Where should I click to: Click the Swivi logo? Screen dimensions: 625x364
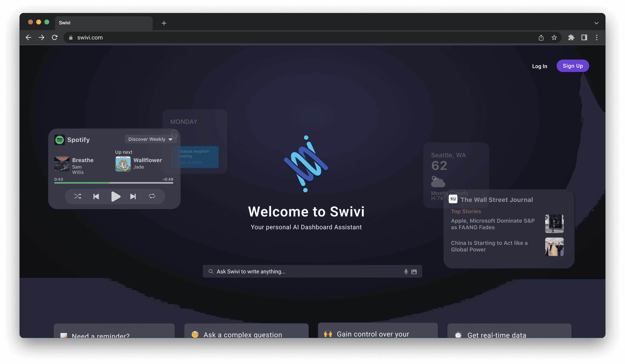pos(306,164)
